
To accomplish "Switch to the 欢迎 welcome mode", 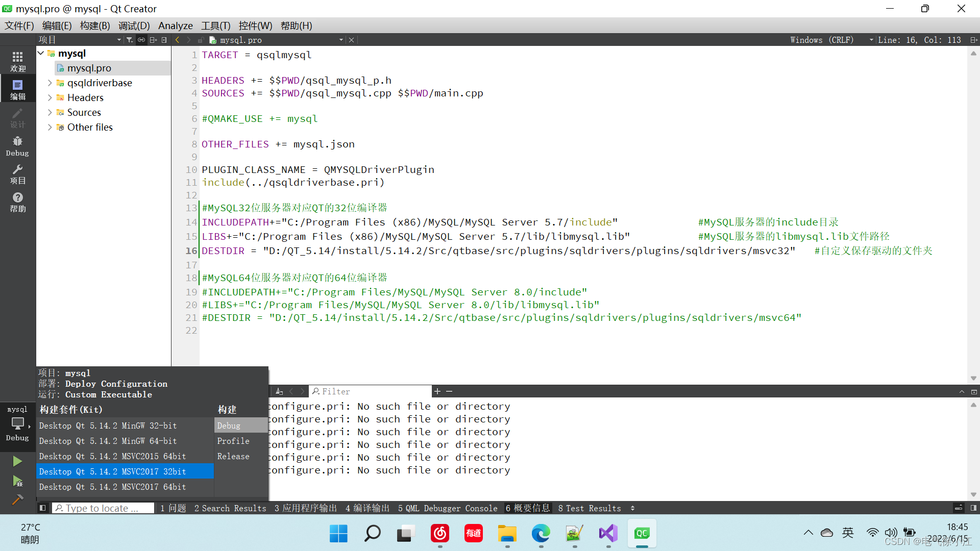I will click(x=17, y=62).
